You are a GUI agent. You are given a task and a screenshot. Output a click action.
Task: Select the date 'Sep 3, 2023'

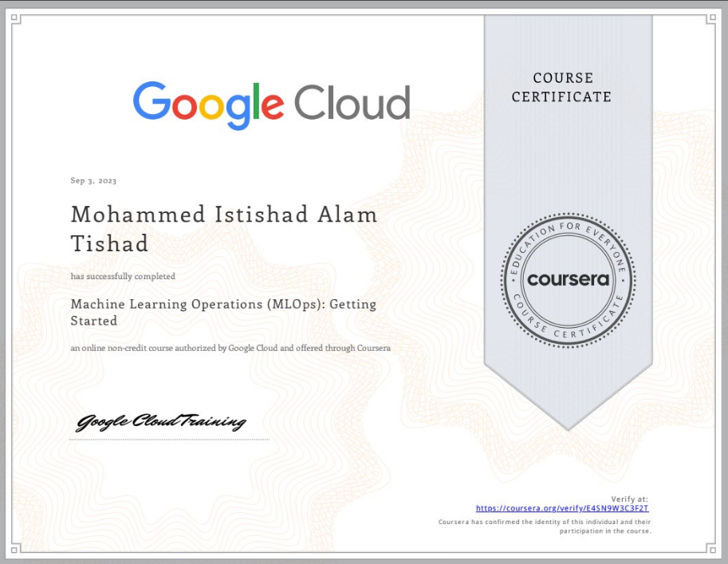click(x=93, y=181)
